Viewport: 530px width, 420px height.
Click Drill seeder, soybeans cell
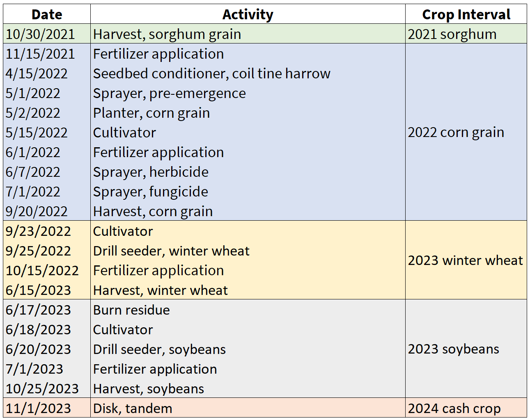pos(159,349)
